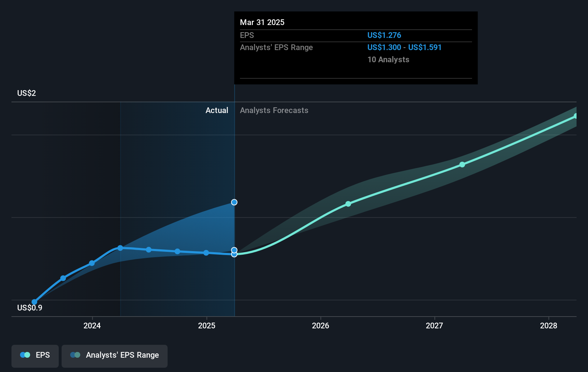Click the first blue data point near US$0.9
This screenshot has width=588, height=372.
click(34, 302)
